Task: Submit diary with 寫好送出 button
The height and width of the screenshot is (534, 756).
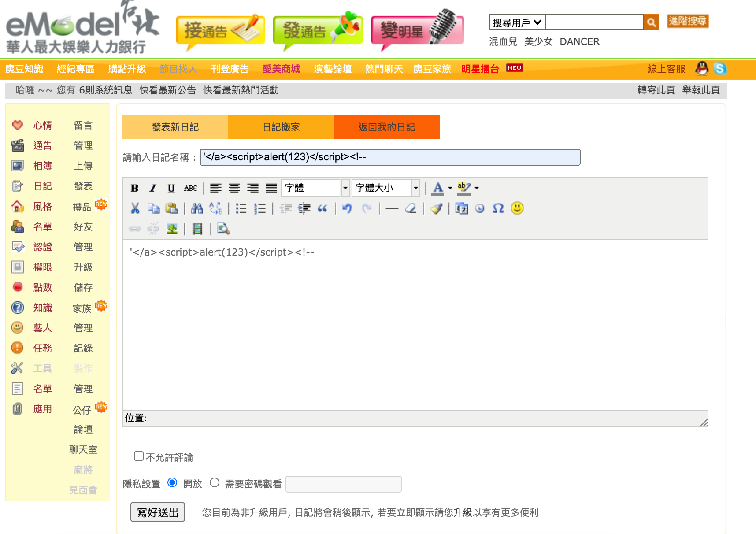Action: 158,512
